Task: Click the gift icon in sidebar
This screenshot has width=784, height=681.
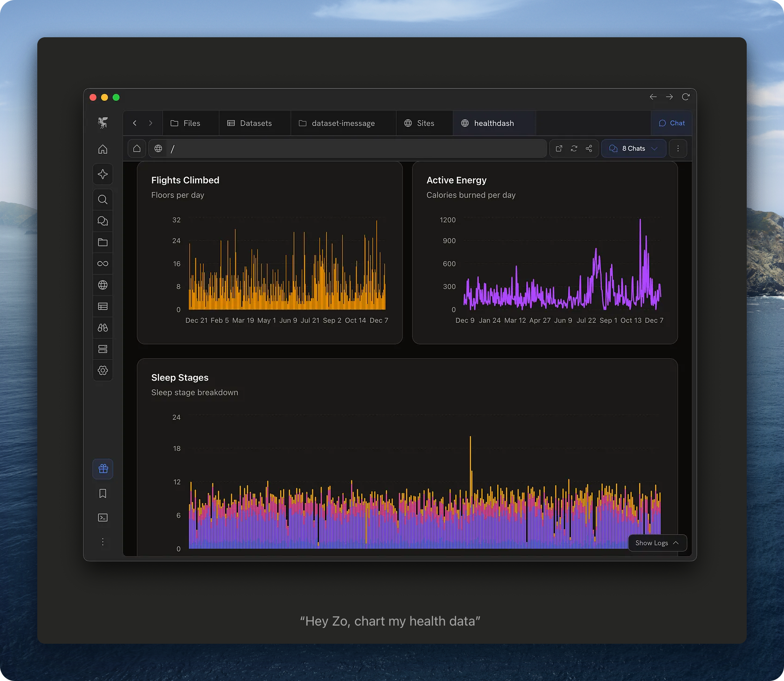Action: pos(103,469)
